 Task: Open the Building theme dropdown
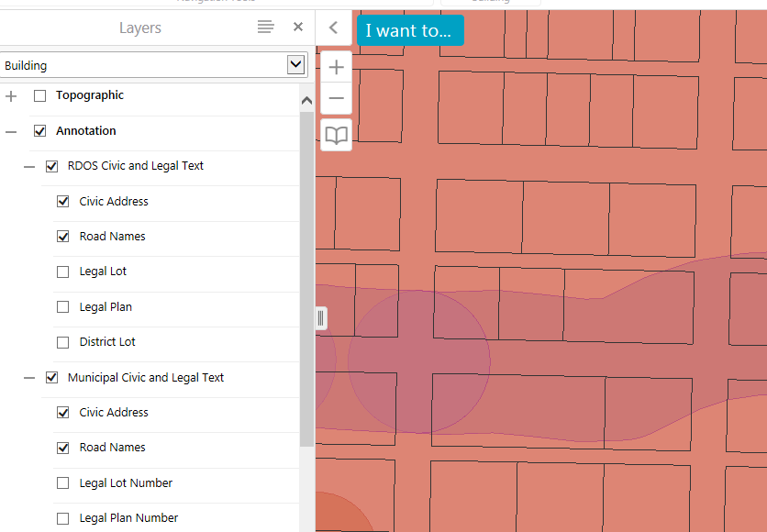click(x=296, y=64)
